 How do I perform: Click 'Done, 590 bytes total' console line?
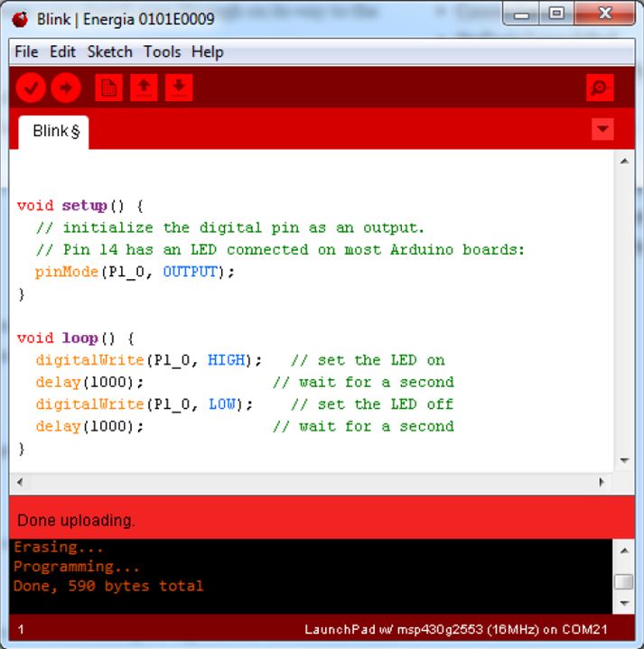tap(108, 586)
